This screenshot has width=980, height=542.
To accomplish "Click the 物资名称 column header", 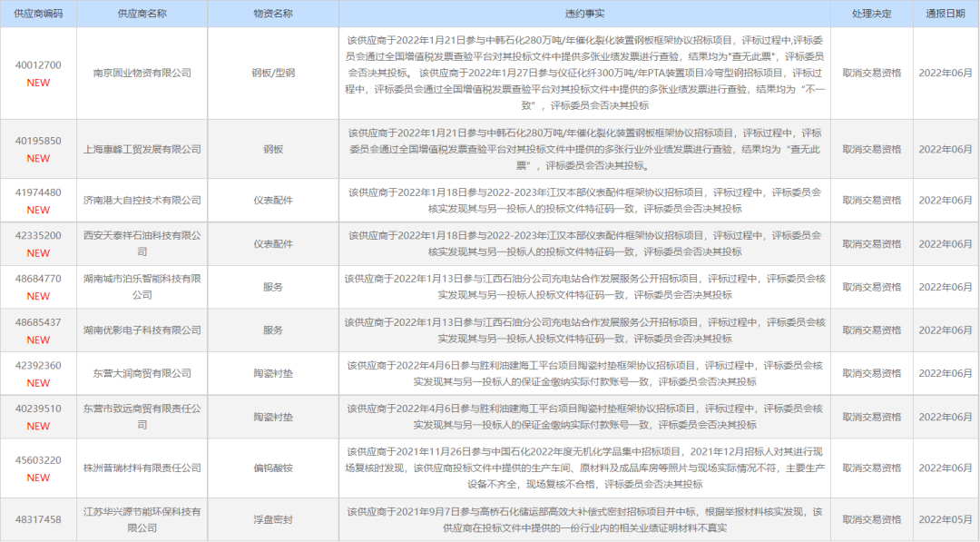I will click(x=273, y=13).
